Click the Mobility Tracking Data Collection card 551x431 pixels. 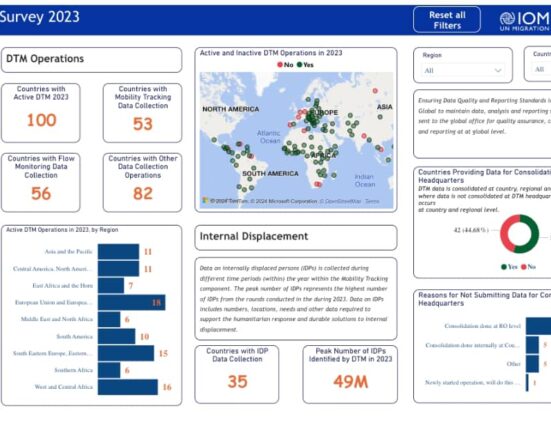pyautogui.click(x=143, y=113)
